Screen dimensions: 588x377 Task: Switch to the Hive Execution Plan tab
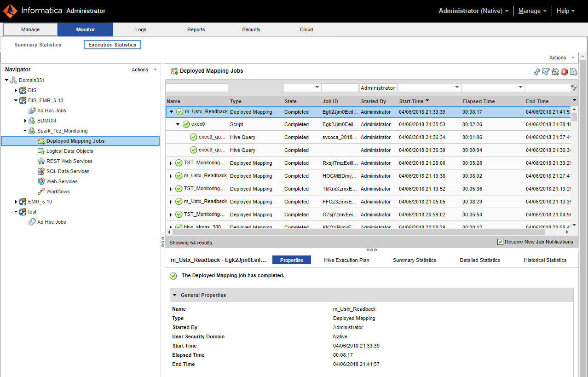[346, 260]
